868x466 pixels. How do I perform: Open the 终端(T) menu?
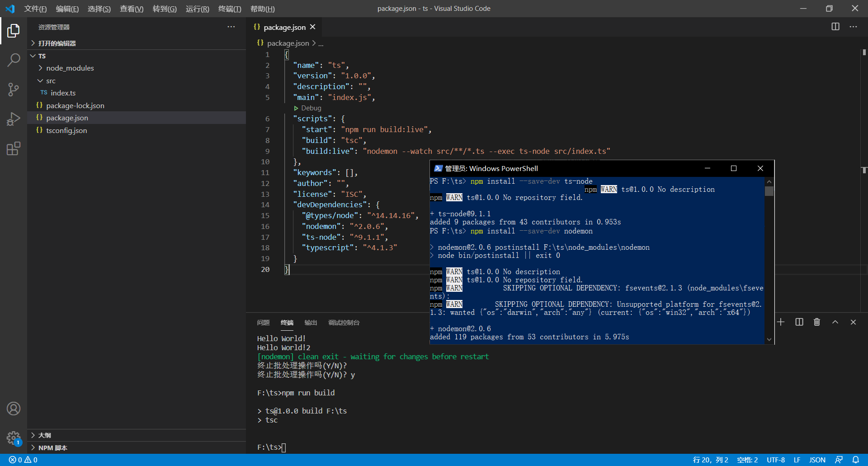[x=230, y=9]
